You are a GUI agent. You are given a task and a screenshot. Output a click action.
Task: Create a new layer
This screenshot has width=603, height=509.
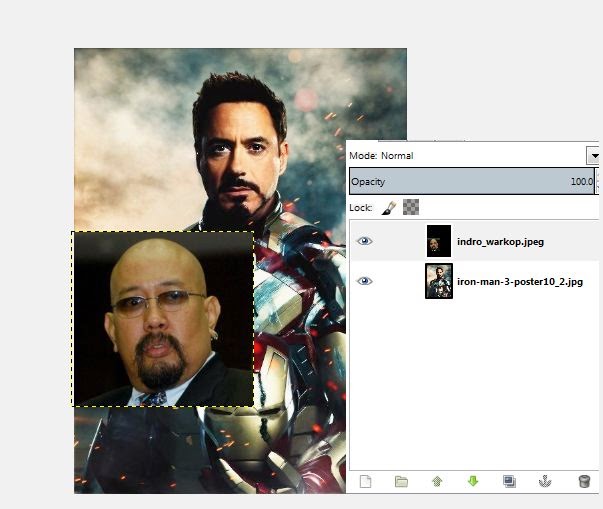[365, 481]
